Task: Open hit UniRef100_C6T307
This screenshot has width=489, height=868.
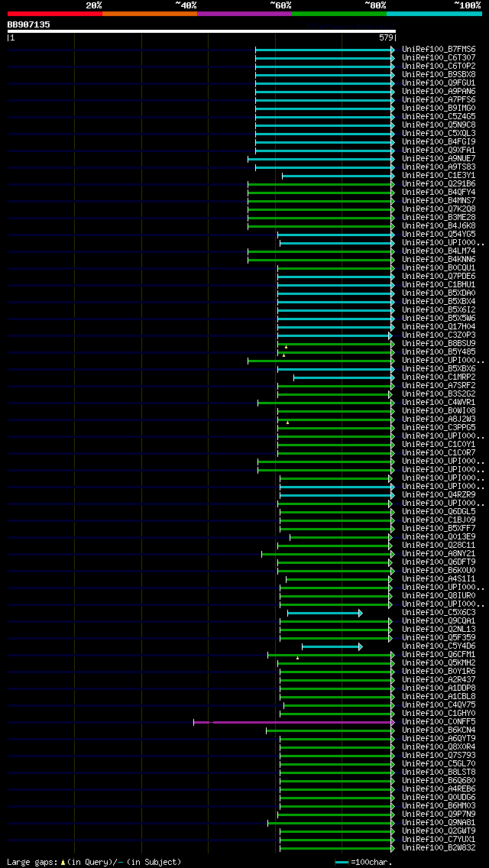Action: click(439, 57)
